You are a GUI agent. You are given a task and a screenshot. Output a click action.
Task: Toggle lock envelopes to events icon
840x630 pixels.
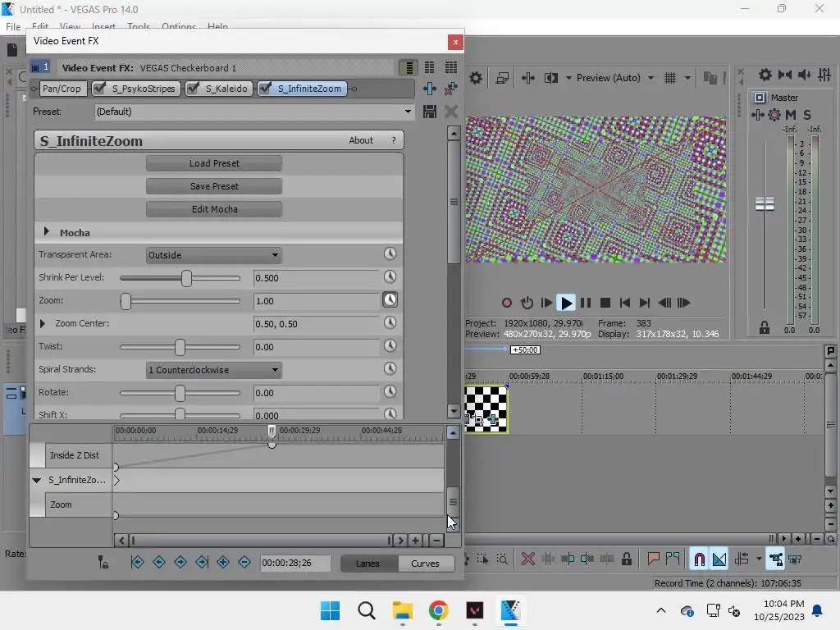775,559
